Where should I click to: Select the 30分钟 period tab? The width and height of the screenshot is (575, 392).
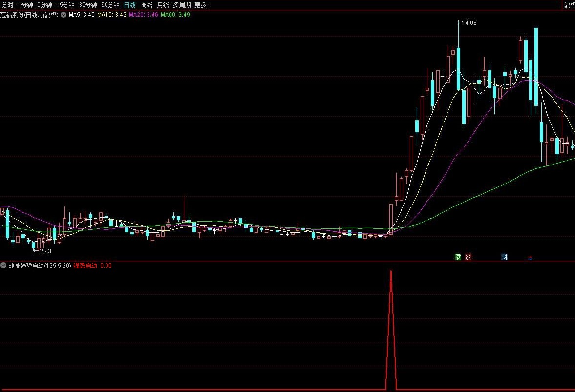(x=88, y=5)
